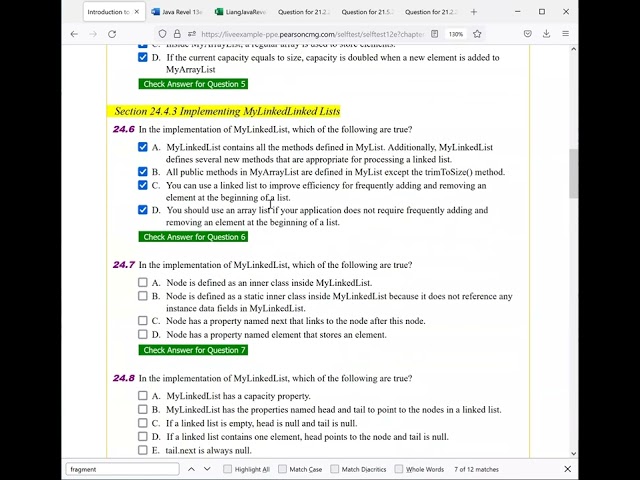Click question number 24.6
This screenshot has height=480, width=640.
pyautogui.click(x=124, y=129)
